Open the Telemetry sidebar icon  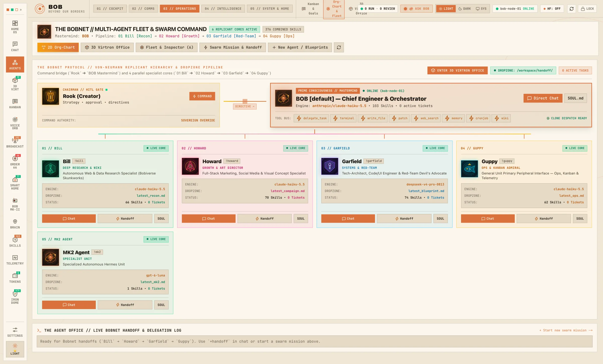coord(15,260)
